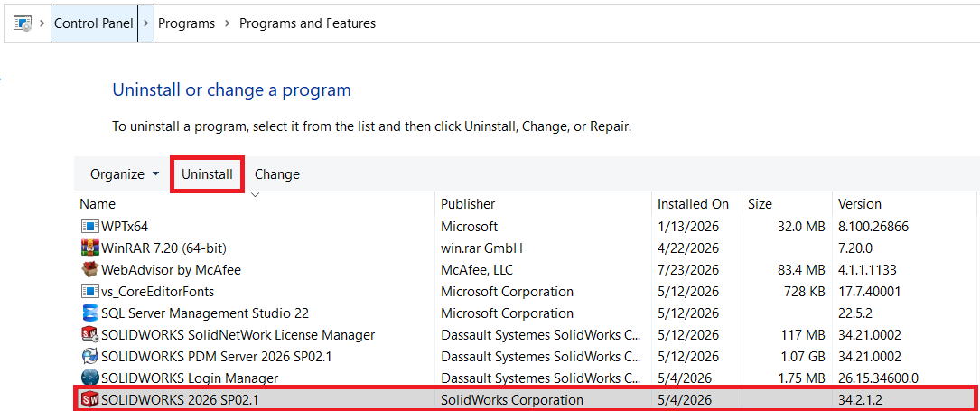Screen dimensions: 980x411
Task: Click publisher SolidWorks Corporation
Action: pos(512,399)
